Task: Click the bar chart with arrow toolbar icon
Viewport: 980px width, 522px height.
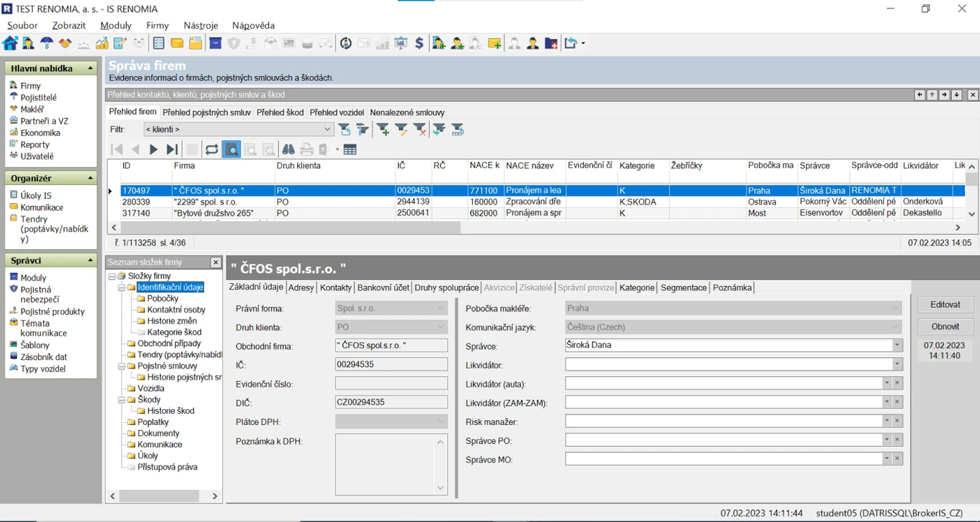Action: 102,44
